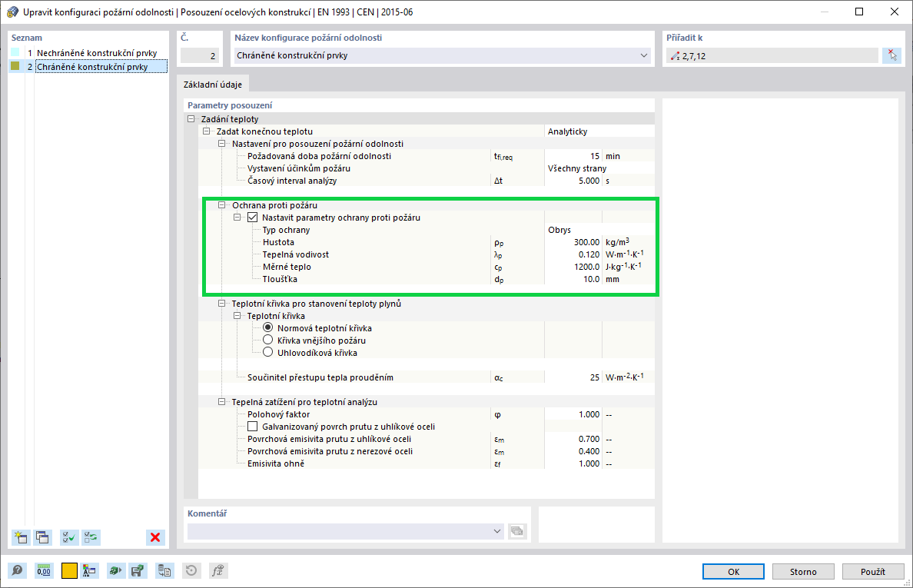Confirm dialog with OK button
The image size is (913, 588).
734,572
